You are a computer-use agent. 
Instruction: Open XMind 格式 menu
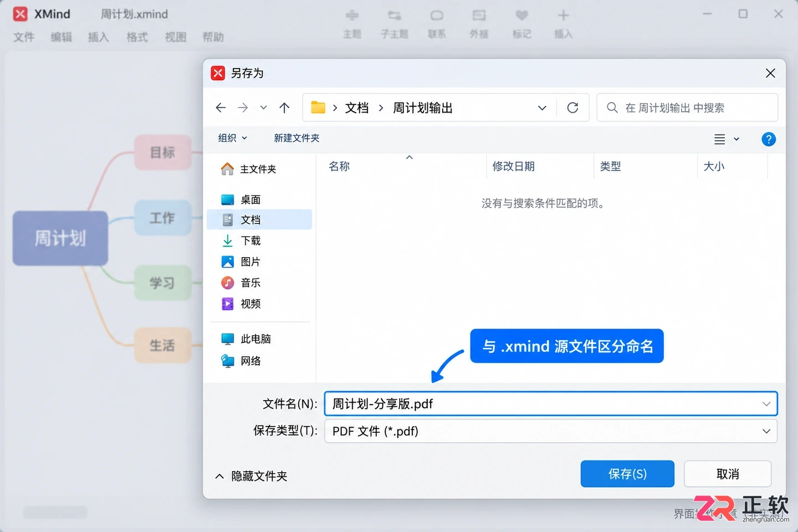(137, 37)
